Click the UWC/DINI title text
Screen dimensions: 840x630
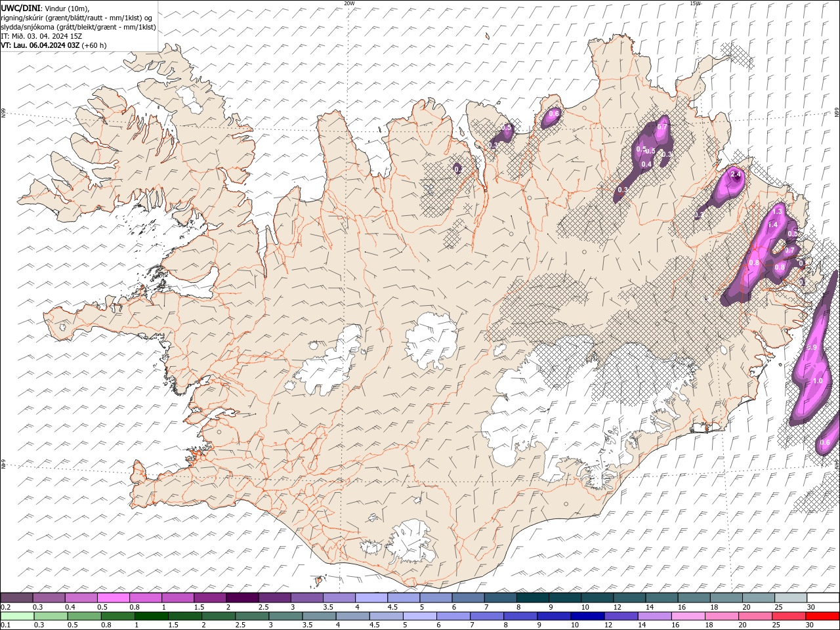tap(20, 8)
